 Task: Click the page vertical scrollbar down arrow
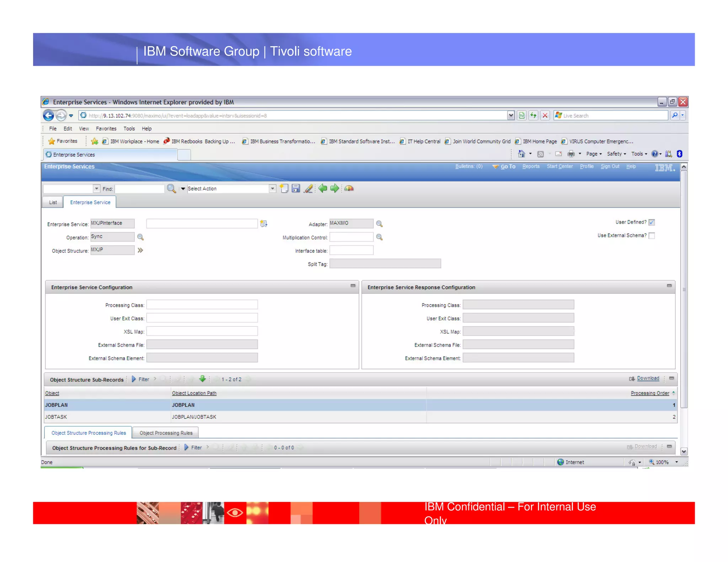684,452
